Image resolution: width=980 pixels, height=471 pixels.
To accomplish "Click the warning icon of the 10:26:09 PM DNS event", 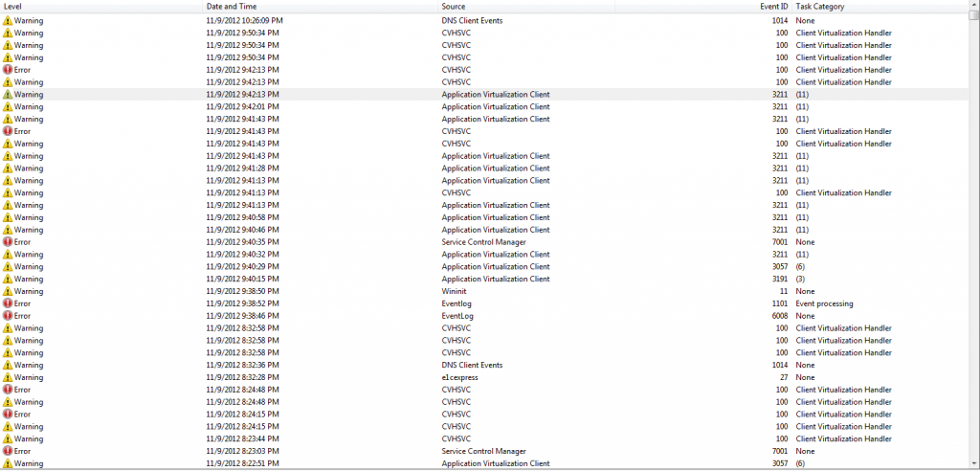I will pos(8,21).
